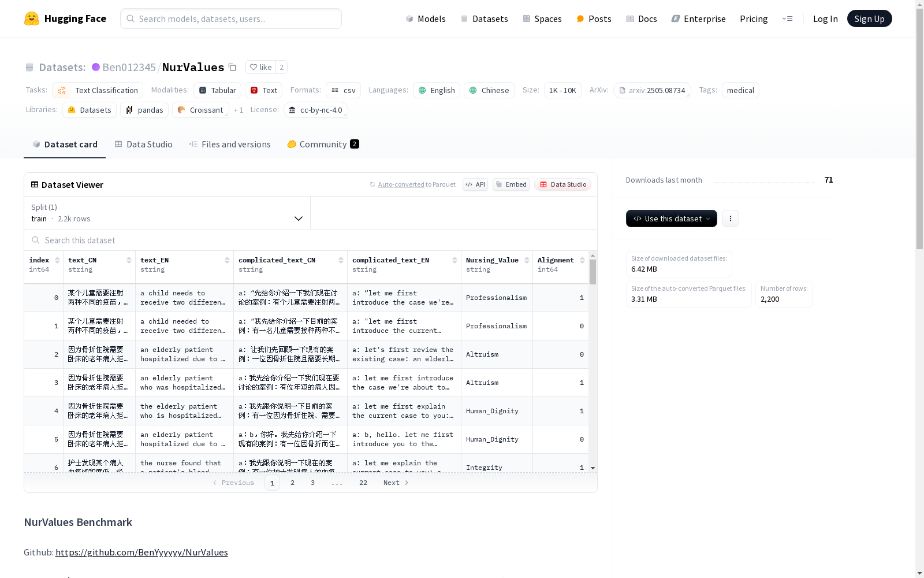Screen dimensions: 924x578
Task: Open the Embed button in Dataset Viewer
Action: pyautogui.click(x=511, y=184)
